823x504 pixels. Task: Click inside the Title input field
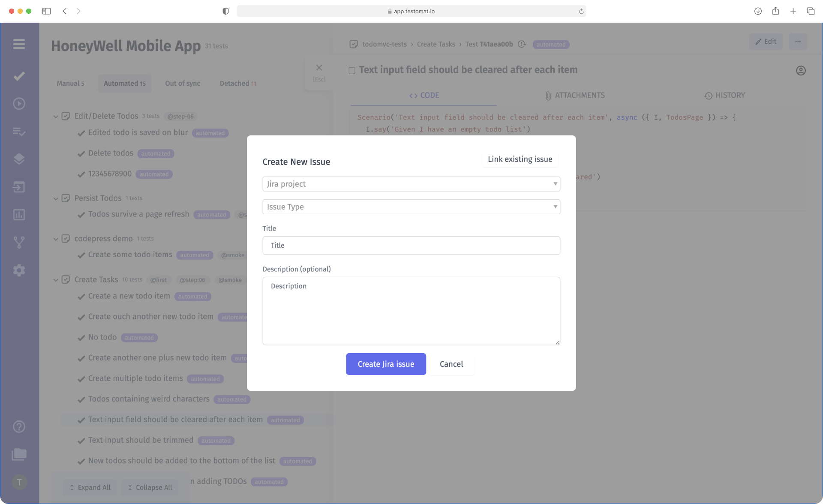coord(411,245)
